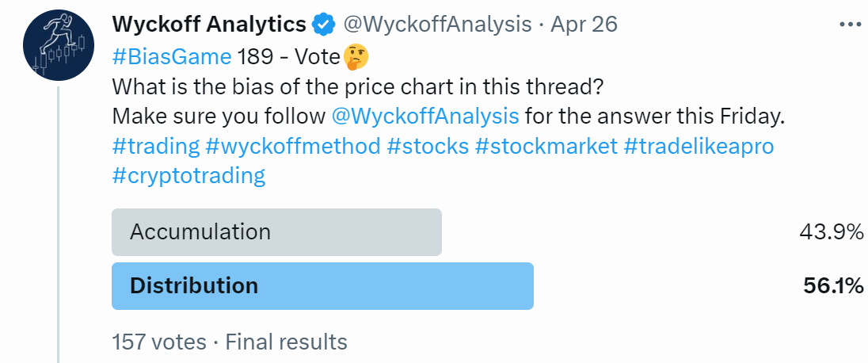
Task: Click the Wyckoff Analytics display name
Action: (x=209, y=25)
